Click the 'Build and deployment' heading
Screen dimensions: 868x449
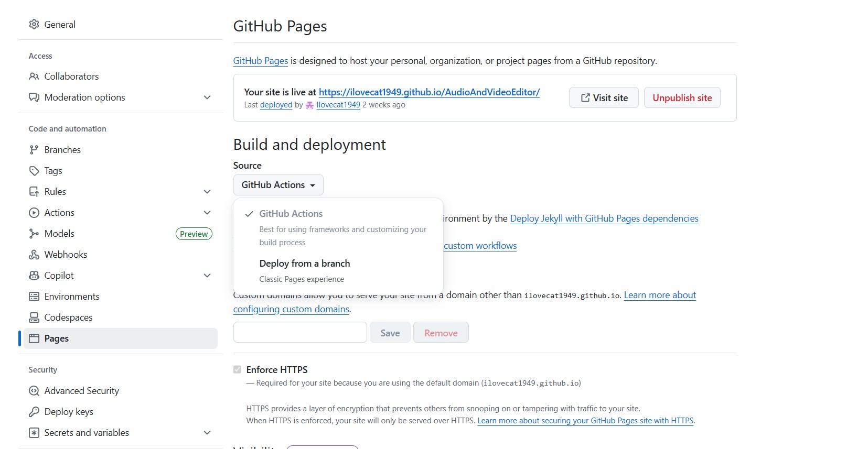point(309,145)
